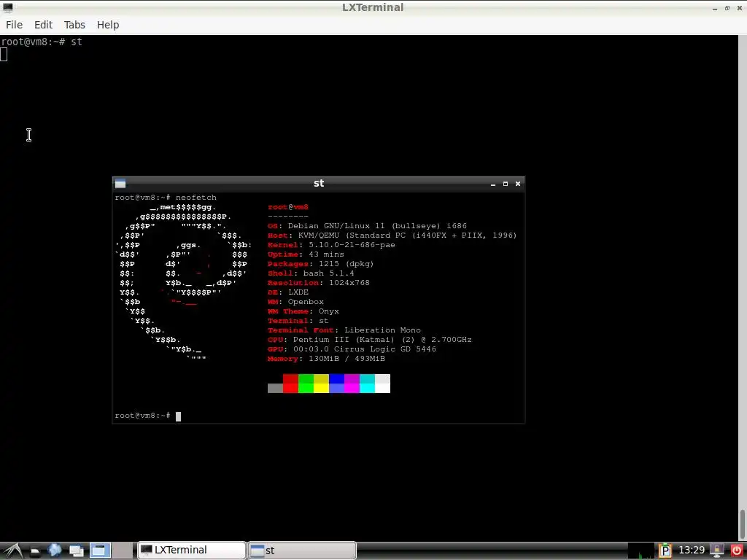Close the st terminal window
Image resolution: width=747 pixels, height=560 pixels.
click(518, 184)
